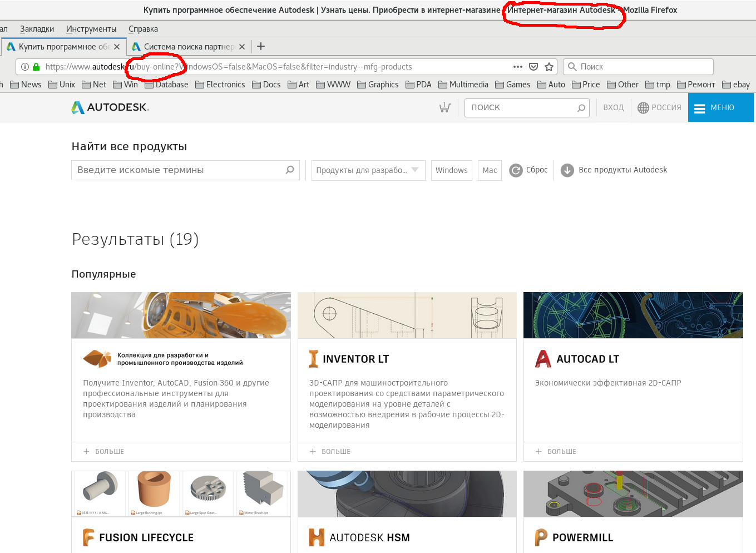Click the magnifier icon in ПОИСК field
This screenshot has width=756, height=553.
pos(581,108)
